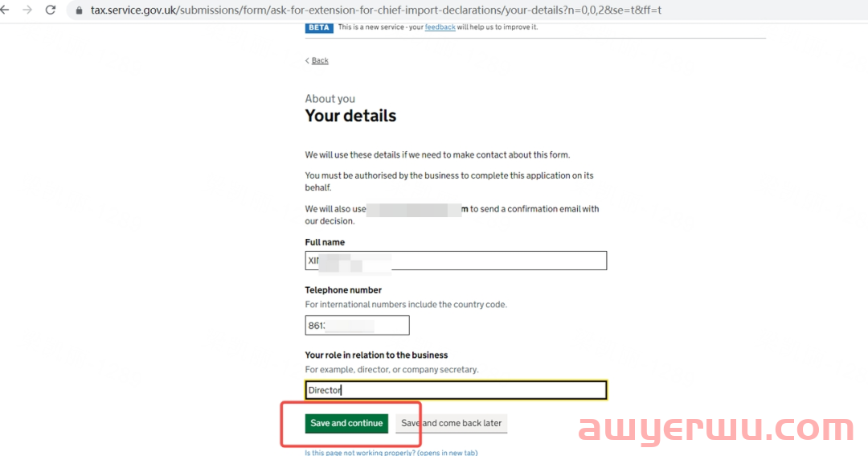
Task: Click the Your details page heading
Action: [x=350, y=116]
